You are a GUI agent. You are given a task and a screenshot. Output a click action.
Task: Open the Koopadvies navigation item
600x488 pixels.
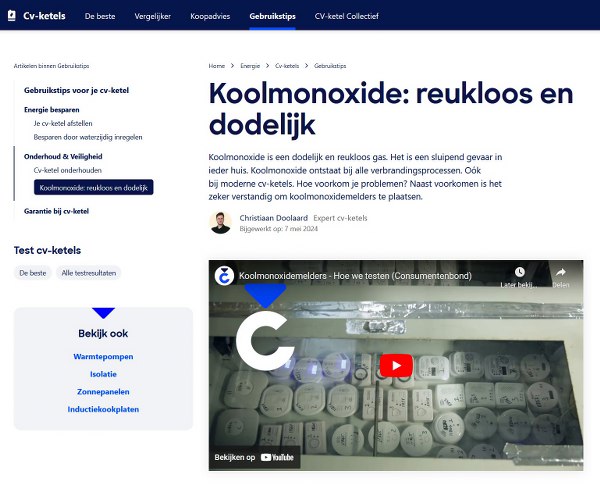point(210,16)
